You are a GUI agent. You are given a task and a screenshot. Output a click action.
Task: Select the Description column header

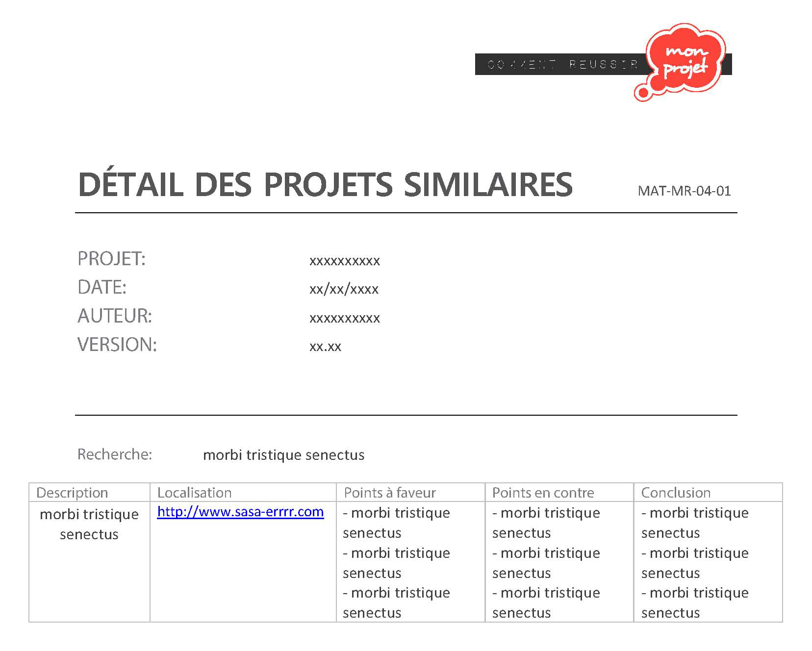click(72, 493)
